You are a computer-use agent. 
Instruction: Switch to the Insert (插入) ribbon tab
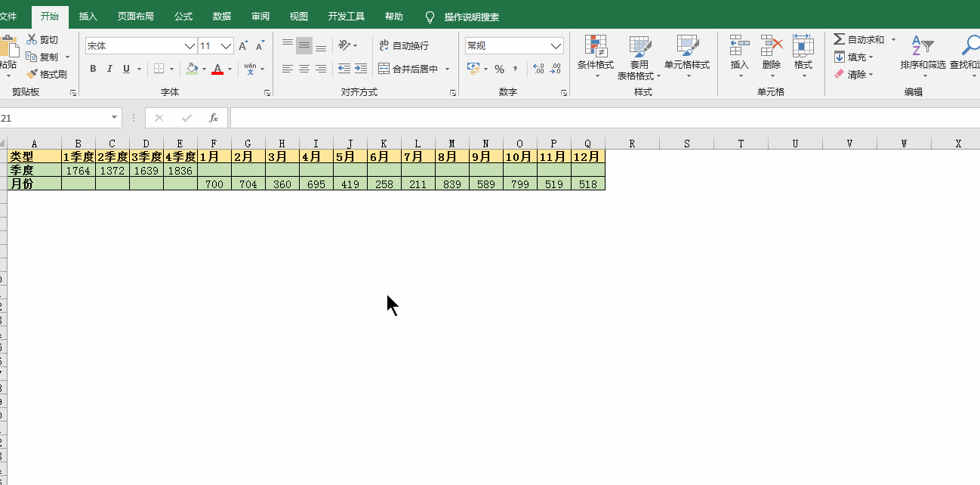88,17
